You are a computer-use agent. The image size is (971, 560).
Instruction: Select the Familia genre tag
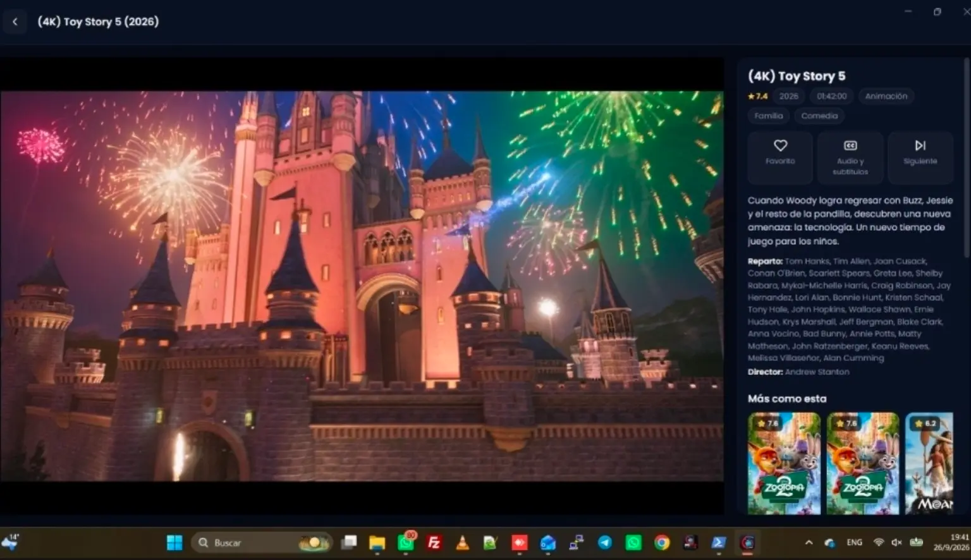pyautogui.click(x=769, y=116)
